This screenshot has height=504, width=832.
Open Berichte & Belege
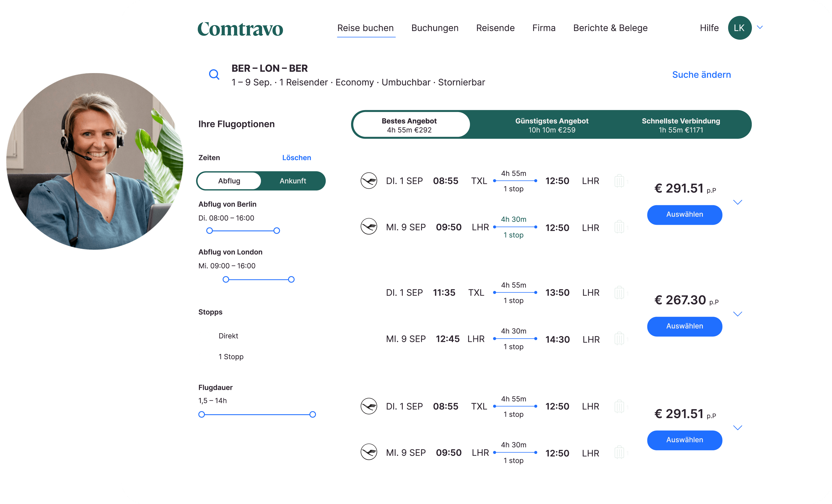tap(611, 28)
